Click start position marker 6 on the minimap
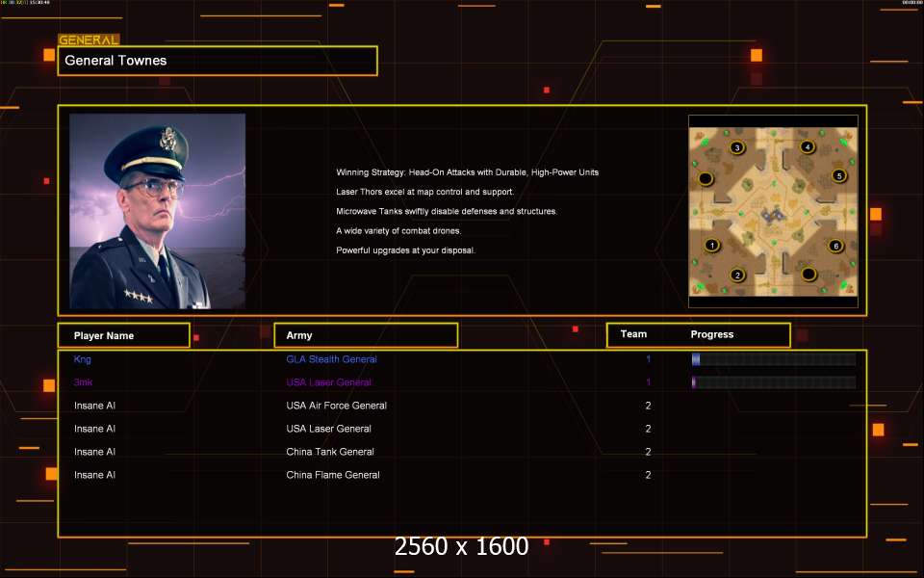The height and width of the screenshot is (578, 924). click(835, 246)
